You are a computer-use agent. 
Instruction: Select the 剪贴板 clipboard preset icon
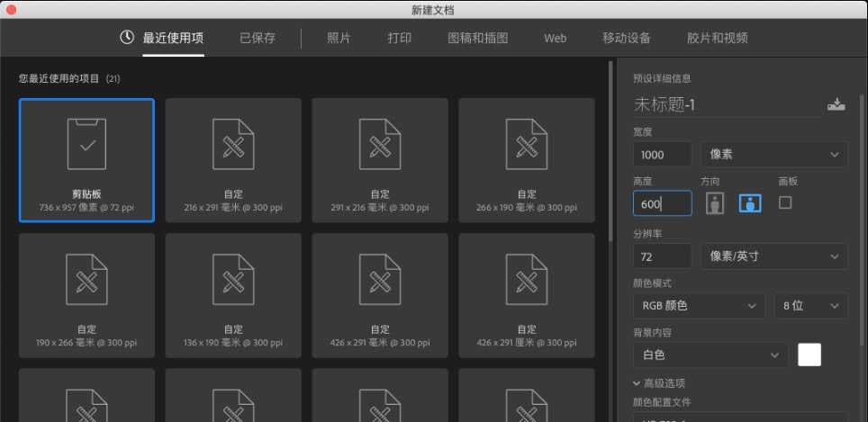coord(86,143)
